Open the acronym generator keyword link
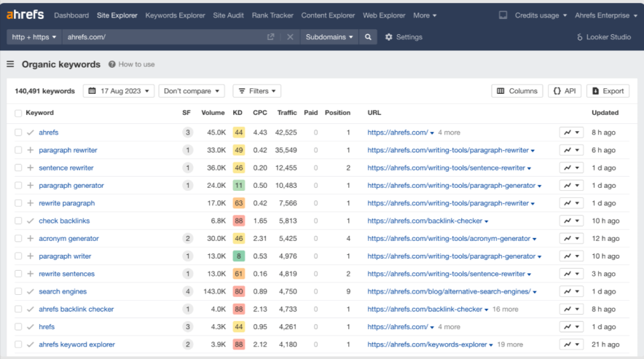644x359 pixels. click(68, 239)
